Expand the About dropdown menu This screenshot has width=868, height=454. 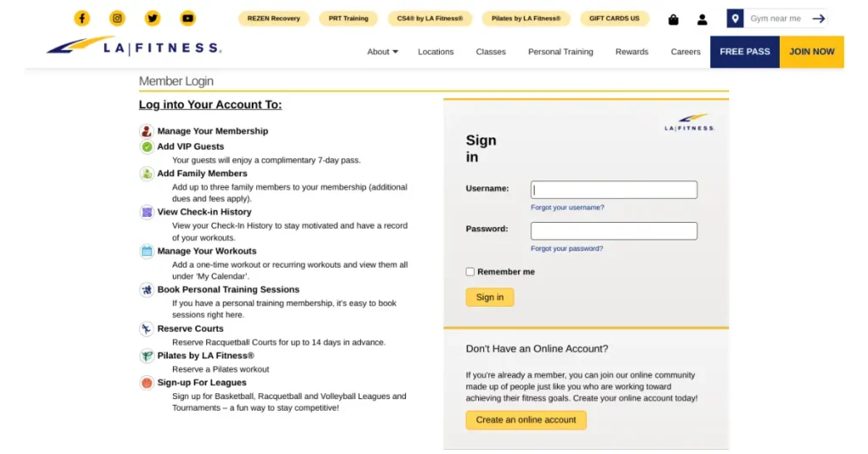click(x=382, y=52)
